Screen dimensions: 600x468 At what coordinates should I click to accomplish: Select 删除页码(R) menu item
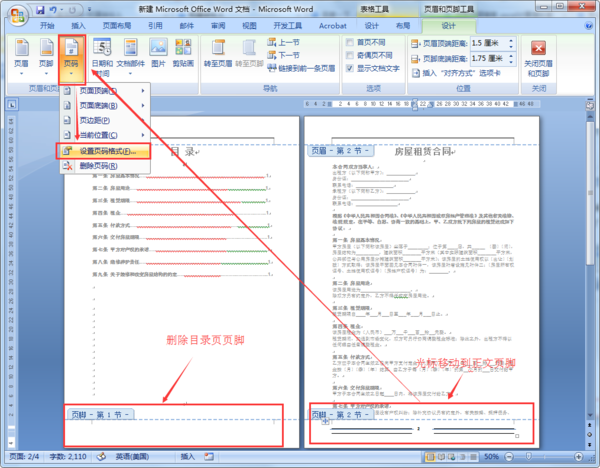[105, 166]
